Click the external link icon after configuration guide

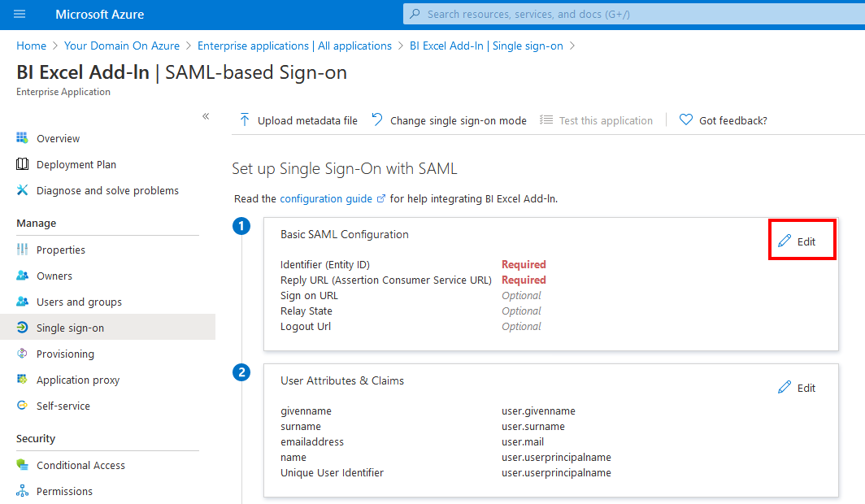click(x=380, y=198)
